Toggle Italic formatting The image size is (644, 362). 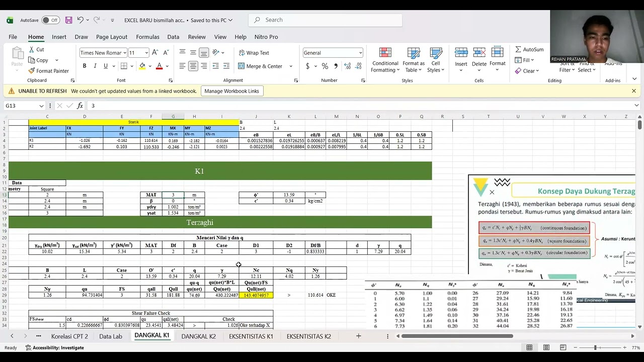point(95,66)
